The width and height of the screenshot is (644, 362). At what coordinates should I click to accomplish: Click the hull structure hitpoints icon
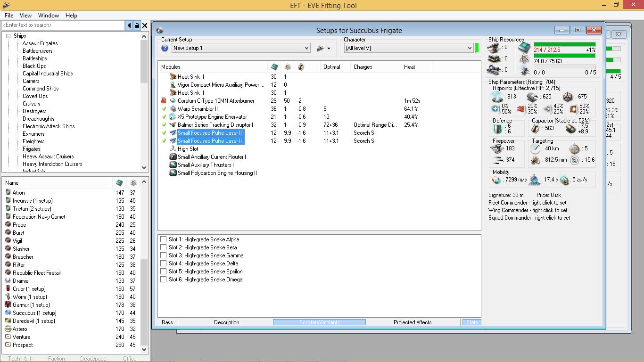pyautogui.click(x=567, y=97)
